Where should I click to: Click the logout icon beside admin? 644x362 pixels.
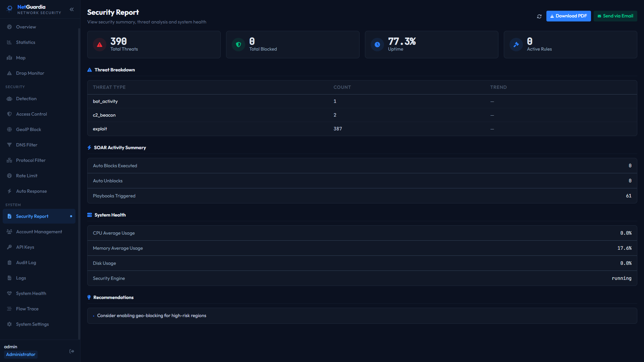tap(72, 351)
